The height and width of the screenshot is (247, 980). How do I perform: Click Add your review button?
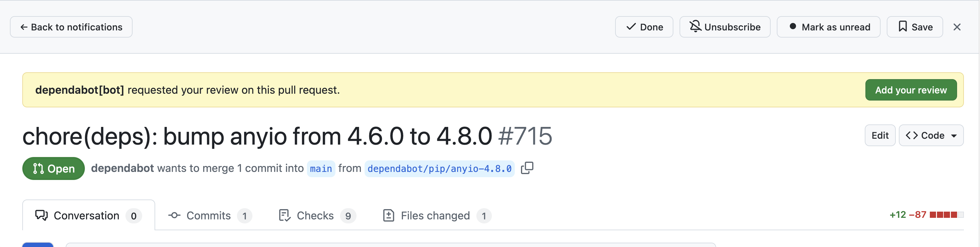pyautogui.click(x=911, y=90)
